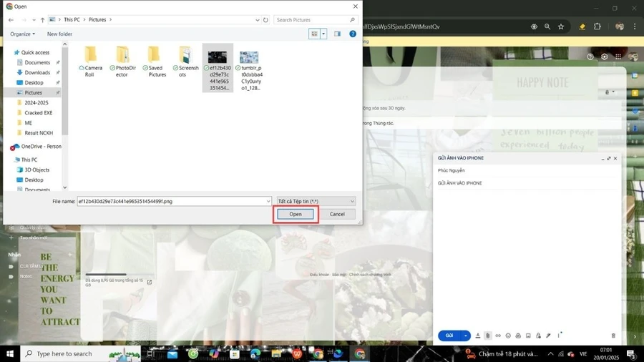
Task: Click the Cancel button
Action: [337, 214]
